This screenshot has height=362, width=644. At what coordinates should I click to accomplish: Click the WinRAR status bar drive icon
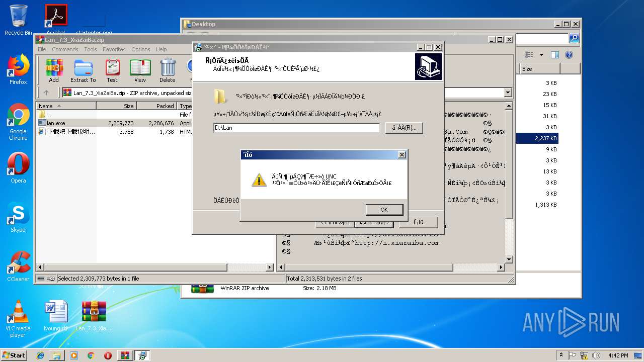click(x=41, y=279)
